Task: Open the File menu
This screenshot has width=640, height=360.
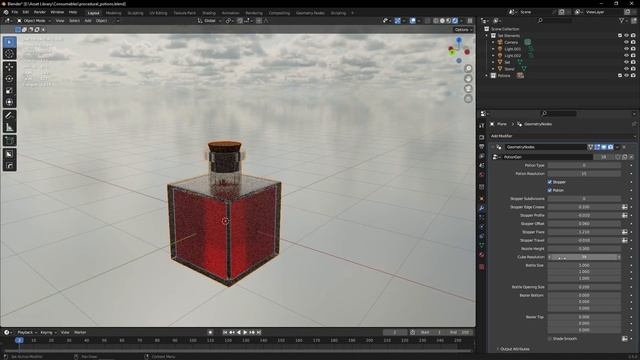Action: (x=15, y=12)
